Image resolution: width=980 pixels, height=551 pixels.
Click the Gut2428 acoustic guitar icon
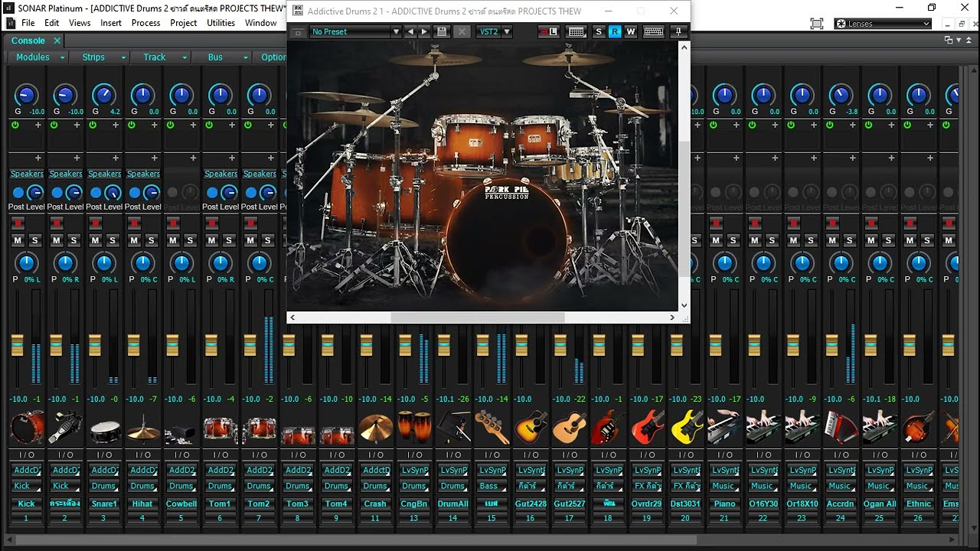pos(531,427)
